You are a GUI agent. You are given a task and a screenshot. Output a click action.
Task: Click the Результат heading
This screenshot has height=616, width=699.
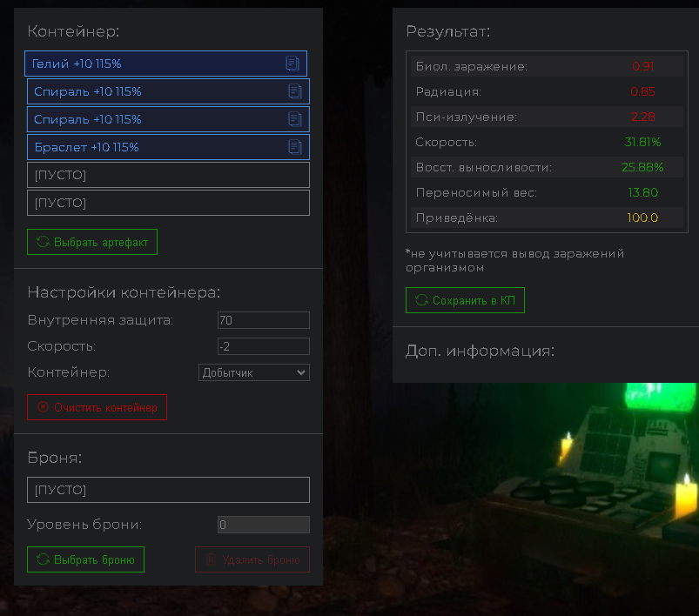pos(448,31)
